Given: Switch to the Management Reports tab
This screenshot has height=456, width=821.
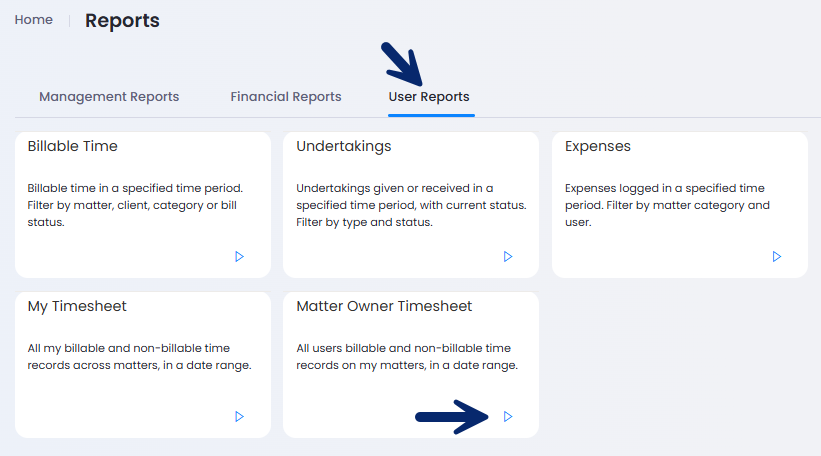Looking at the screenshot, I should pyautogui.click(x=109, y=97).
